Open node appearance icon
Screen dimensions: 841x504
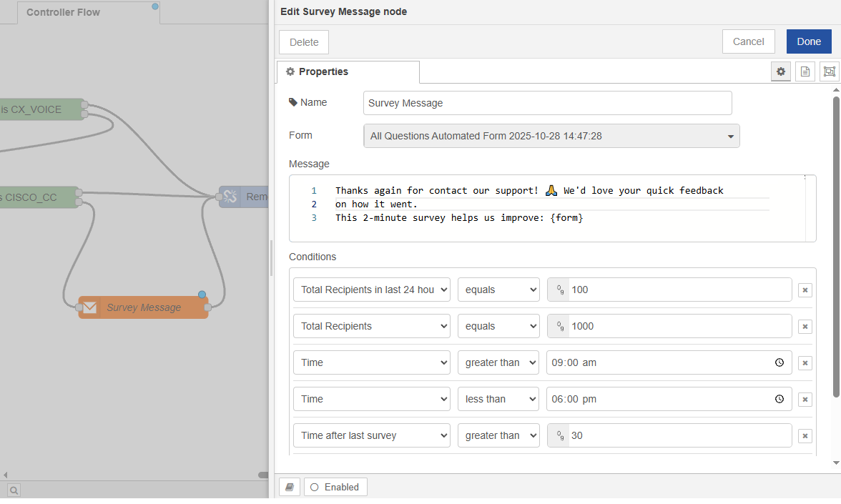point(829,71)
